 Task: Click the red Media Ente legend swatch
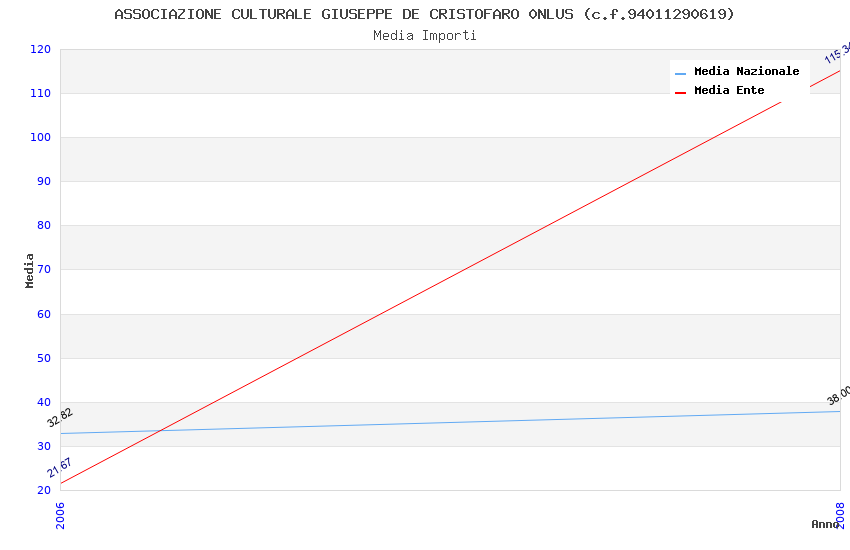tap(680, 93)
